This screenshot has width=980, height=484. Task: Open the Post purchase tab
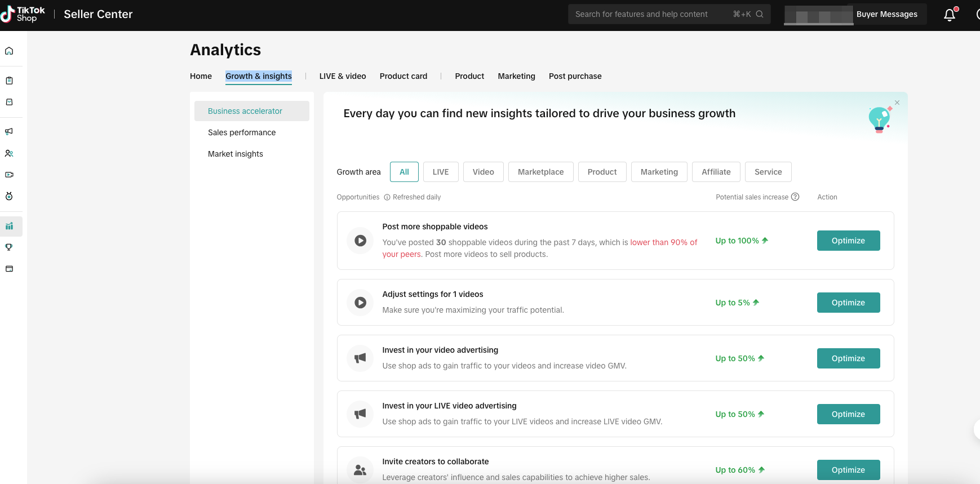pos(575,76)
